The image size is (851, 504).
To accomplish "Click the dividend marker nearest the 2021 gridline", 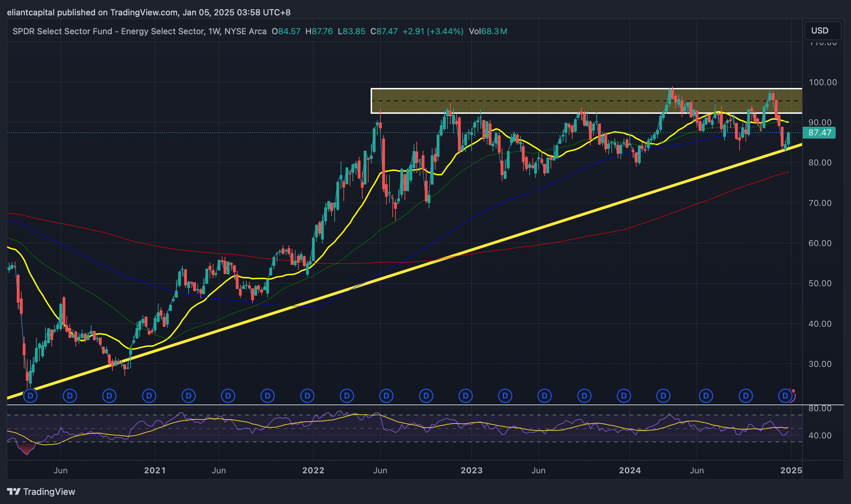I will coord(149,396).
